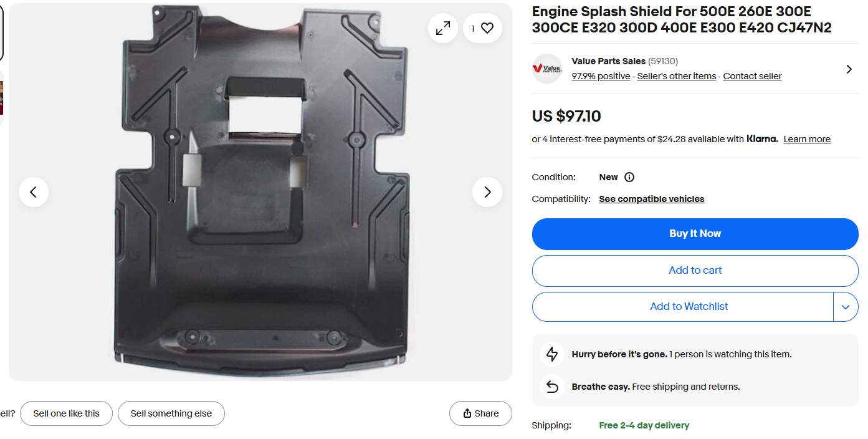Viewport: 868px width, 439px height.
Task: Expand the product image to full screen
Action: (443, 28)
